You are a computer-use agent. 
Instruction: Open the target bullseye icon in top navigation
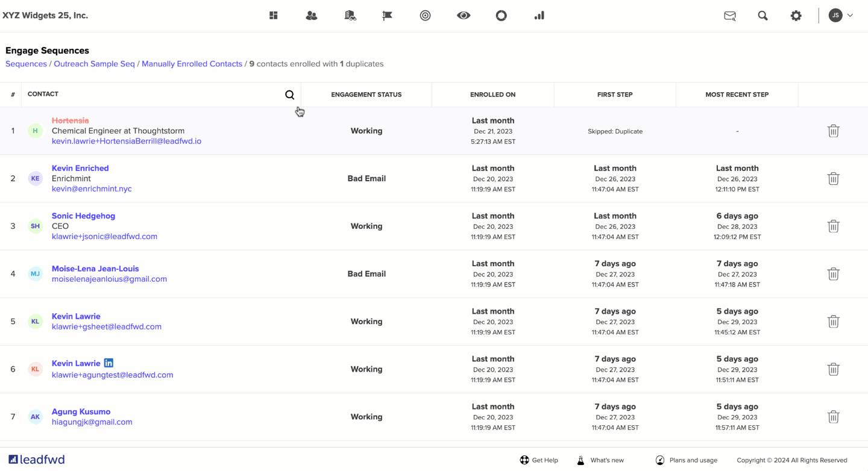point(425,16)
